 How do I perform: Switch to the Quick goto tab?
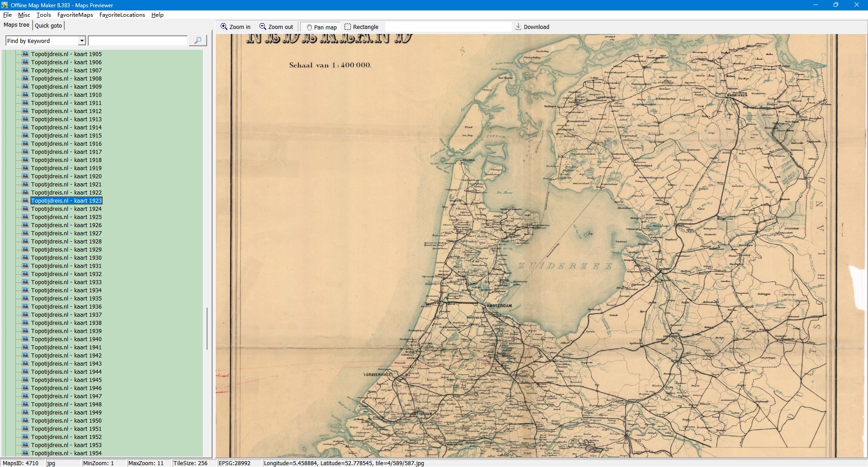(x=48, y=25)
